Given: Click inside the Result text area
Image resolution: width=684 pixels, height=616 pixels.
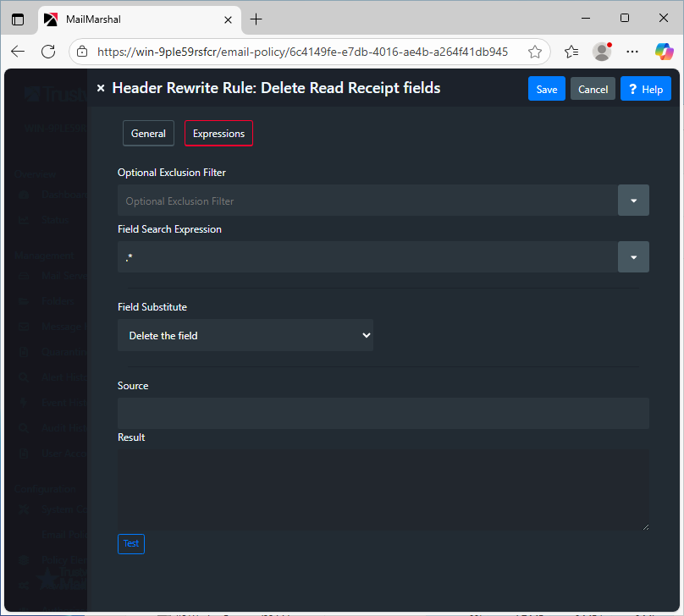Looking at the screenshot, I should [x=383, y=490].
